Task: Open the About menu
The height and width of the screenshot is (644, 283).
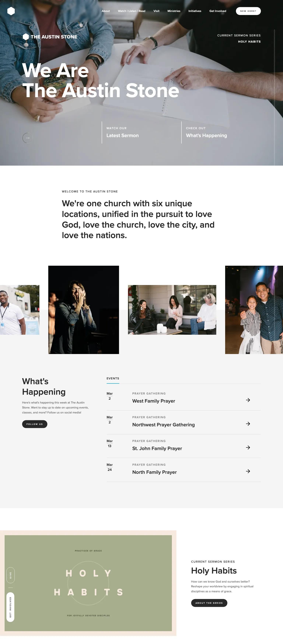Action: tap(106, 11)
